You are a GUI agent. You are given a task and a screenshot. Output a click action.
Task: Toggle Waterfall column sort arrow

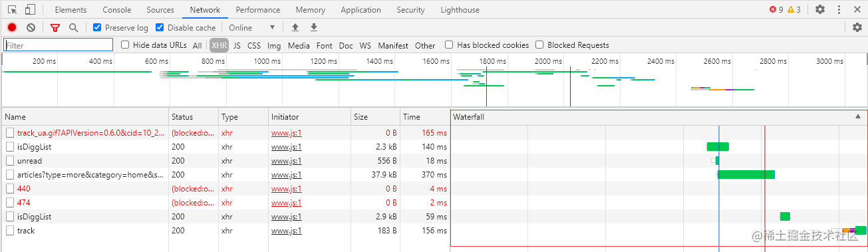click(x=857, y=116)
